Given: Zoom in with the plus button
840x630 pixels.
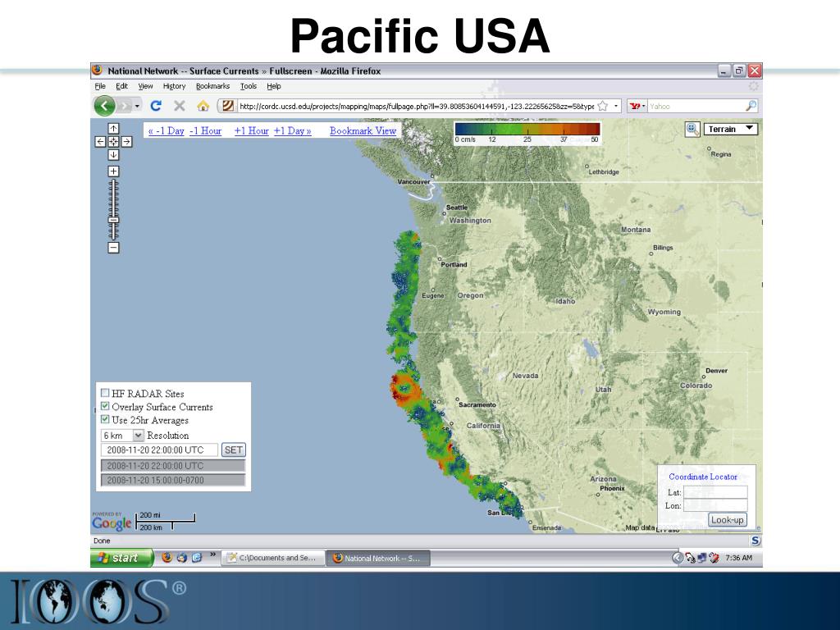Looking at the screenshot, I should [x=113, y=171].
